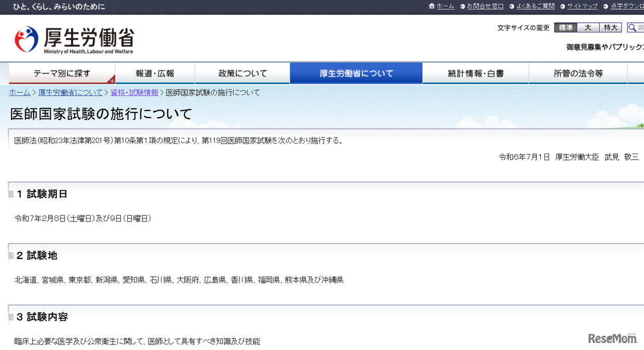Click the ホーム breadcrumb link

(x=20, y=93)
